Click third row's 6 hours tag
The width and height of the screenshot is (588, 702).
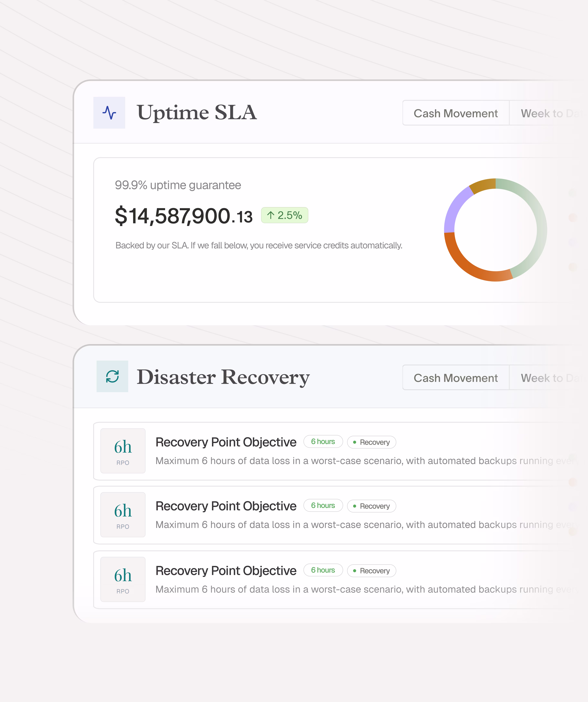point(323,570)
